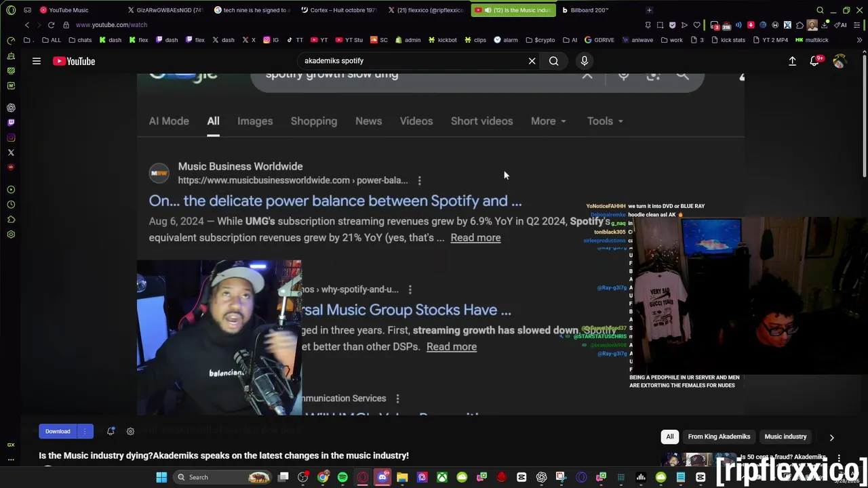
Task: Select the 'From King Akademiks' chip
Action: tap(719, 437)
